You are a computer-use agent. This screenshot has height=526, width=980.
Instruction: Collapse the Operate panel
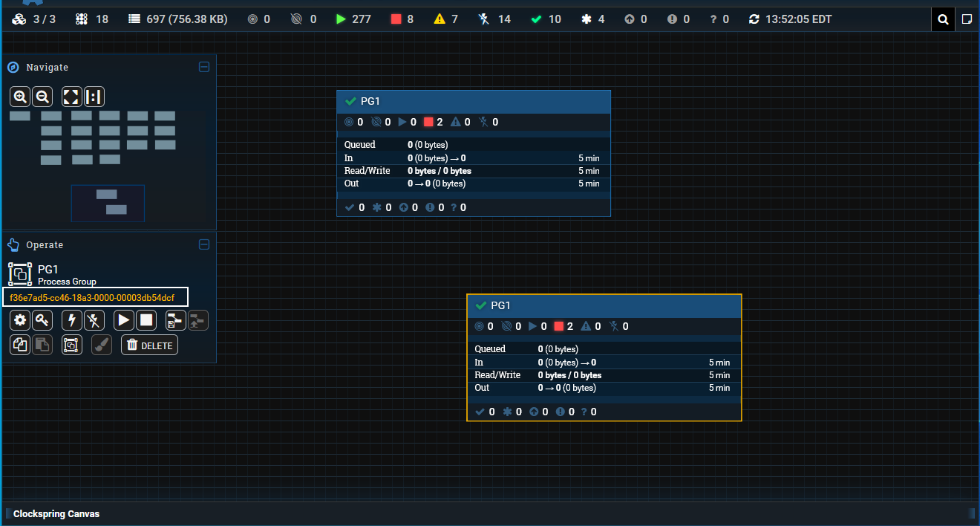coord(204,244)
